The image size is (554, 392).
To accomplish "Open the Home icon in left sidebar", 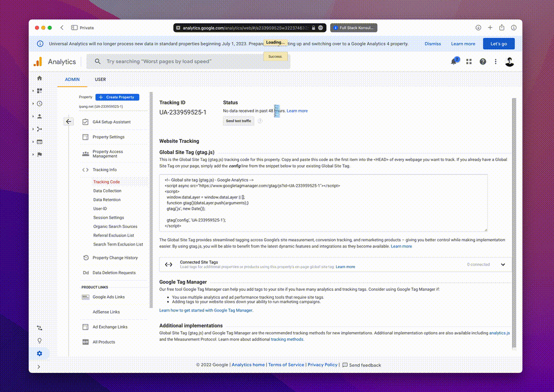I will click(39, 78).
